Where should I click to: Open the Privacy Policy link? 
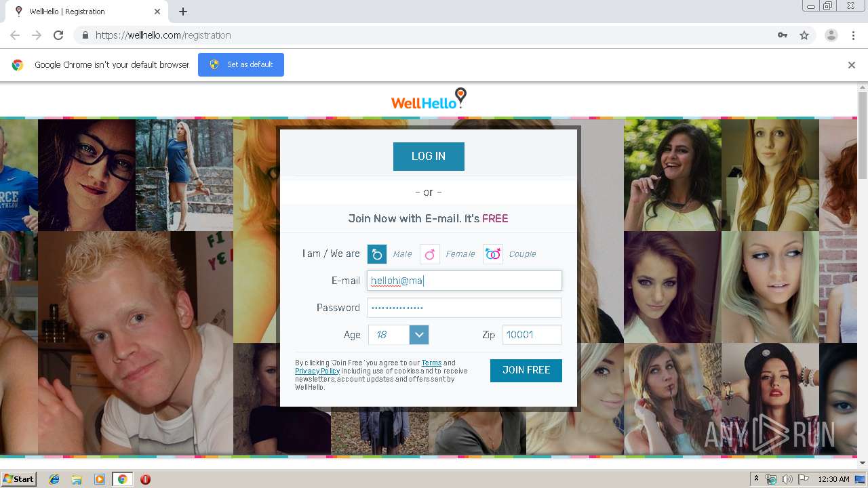tap(317, 371)
